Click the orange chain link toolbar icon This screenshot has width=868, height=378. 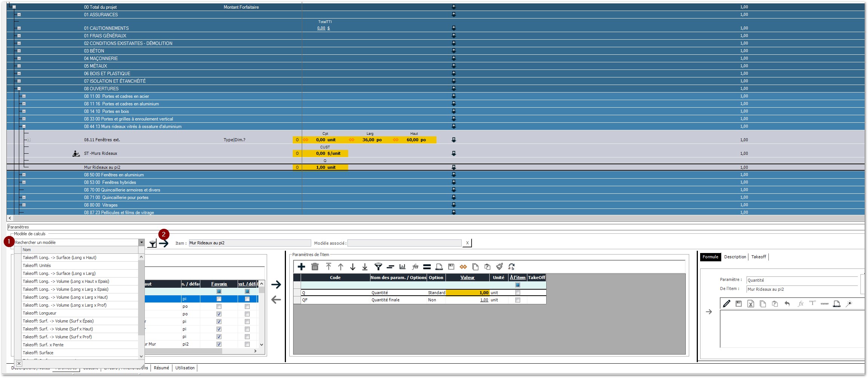pyautogui.click(x=463, y=267)
